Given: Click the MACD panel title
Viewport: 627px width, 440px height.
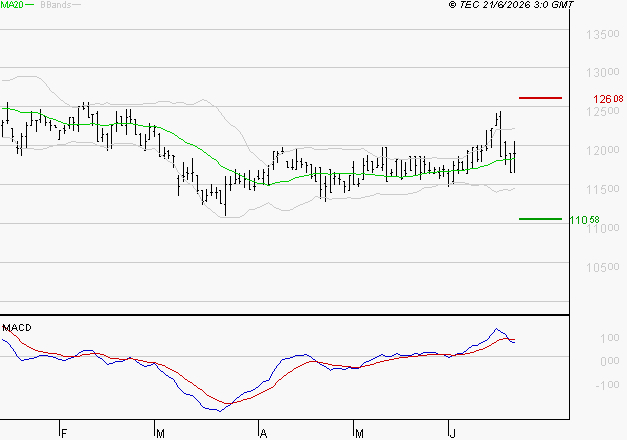Looking at the screenshot, I should 17,328.
